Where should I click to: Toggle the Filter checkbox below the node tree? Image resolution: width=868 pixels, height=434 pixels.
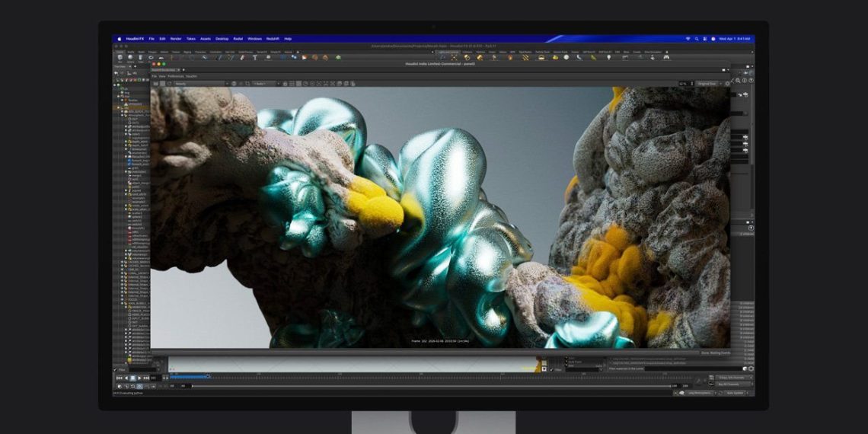[x=116, y=369]
